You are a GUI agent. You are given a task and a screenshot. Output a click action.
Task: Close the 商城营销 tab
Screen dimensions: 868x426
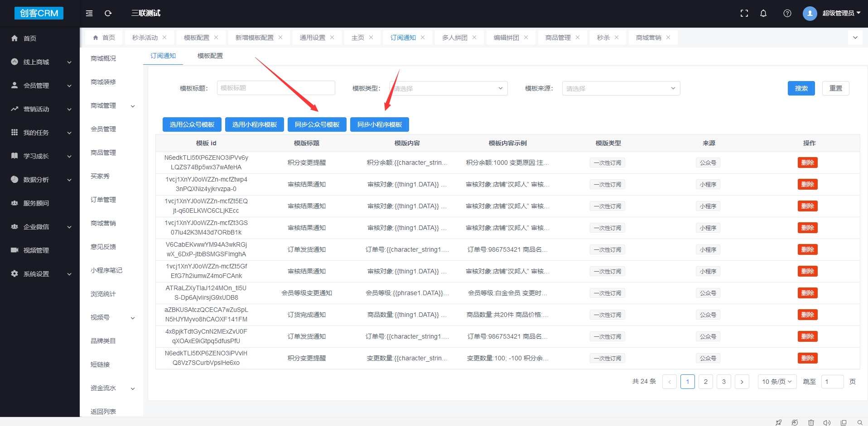point(668,38)
